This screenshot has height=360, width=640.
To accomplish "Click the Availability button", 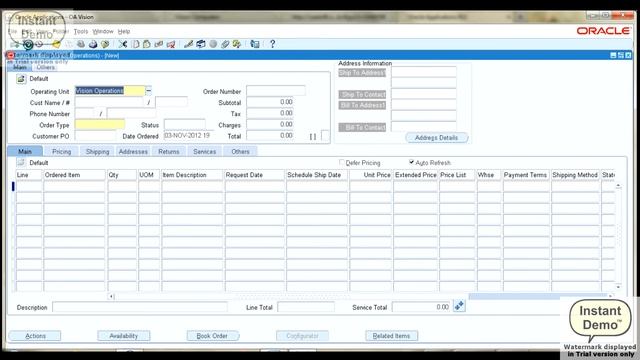I will (x=124, y=336).
